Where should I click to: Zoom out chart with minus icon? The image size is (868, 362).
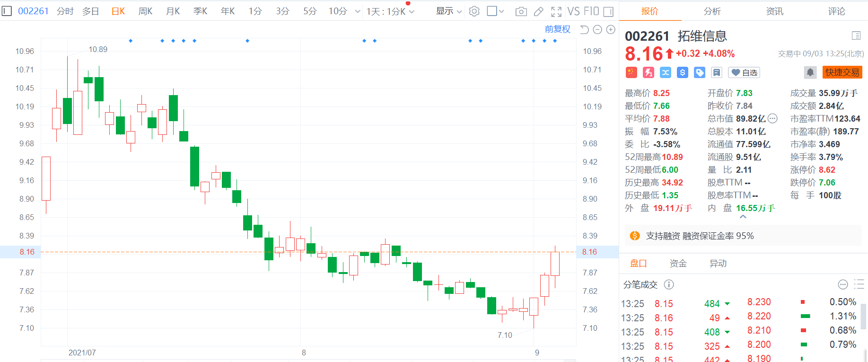pyautogui.click(x=597, y=30)
